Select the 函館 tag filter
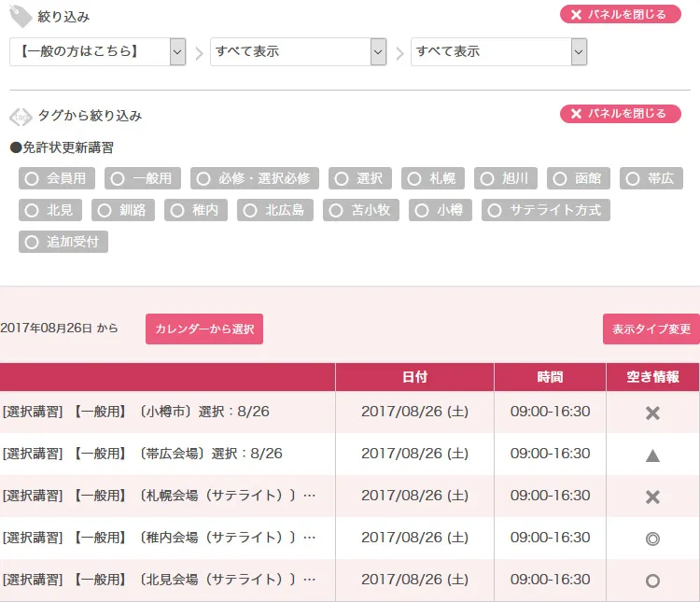 pyautogui.click(x=579, y=178)
